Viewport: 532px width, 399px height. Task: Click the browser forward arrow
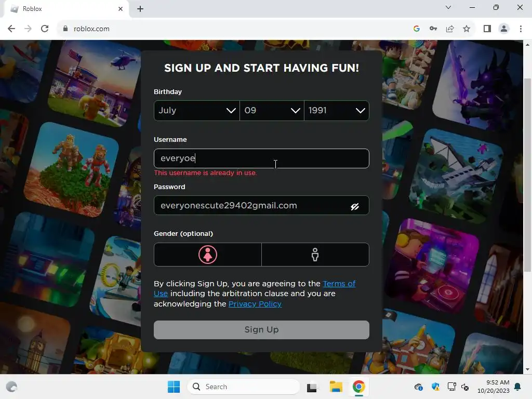pyautogui.click(x=28, y=29)
